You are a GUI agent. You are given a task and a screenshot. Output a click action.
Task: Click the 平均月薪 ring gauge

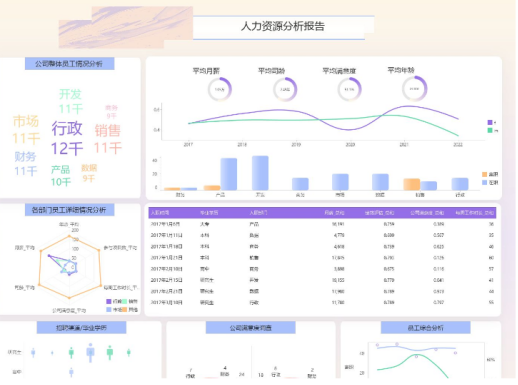pyautogui.click(x=220, y=89)
